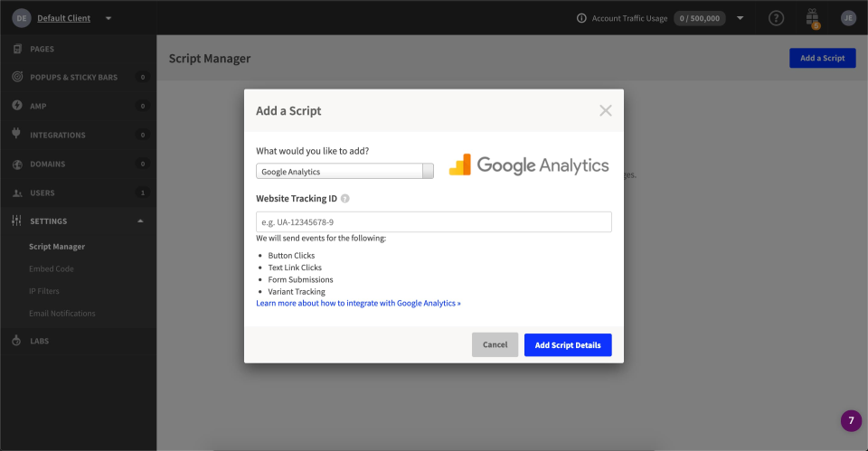868x451 pixels.
Task: Open the help question mark in the top bar
Action: click(x=776, y=18)
